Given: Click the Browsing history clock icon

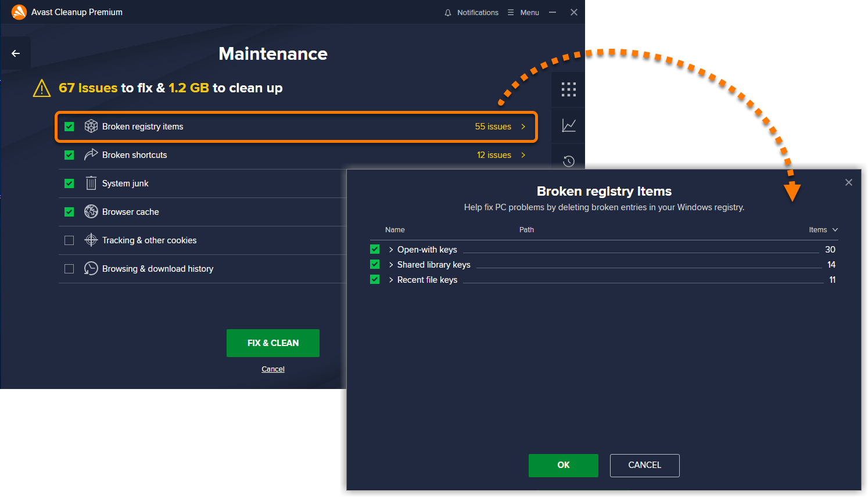Looking at the screenshot, I should (x=91, y=268).
